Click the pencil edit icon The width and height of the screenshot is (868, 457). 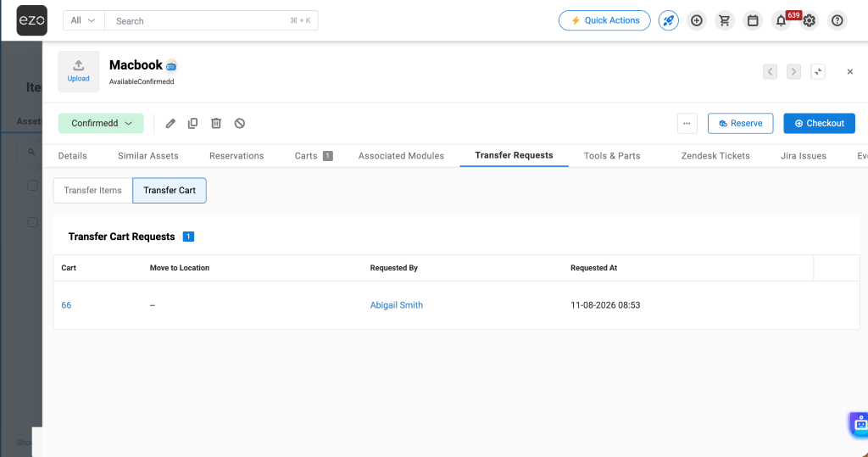[170, 123]
